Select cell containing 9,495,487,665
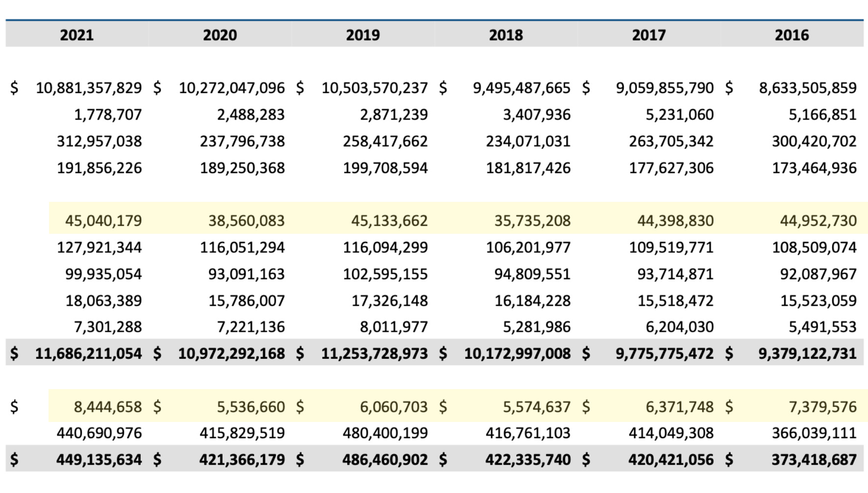Image resolution: width=868 pixels, height=493 pixels. (522, 88)
